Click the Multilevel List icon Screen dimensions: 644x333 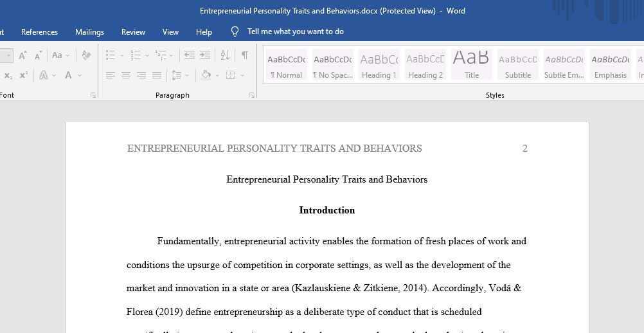pyautogui.click(x=161, y=55)
